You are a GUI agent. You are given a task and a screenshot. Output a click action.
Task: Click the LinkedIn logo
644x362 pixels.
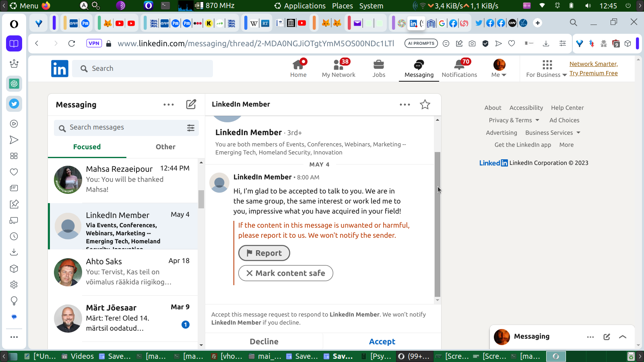coord(60,68)
